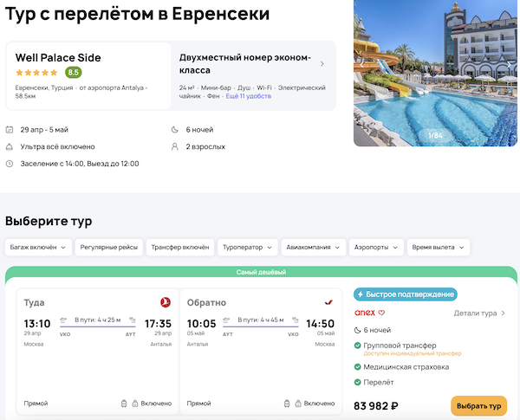
Task: Click the red airline logo on return flight
Action: pyautogui.click(x=328, y=302)
